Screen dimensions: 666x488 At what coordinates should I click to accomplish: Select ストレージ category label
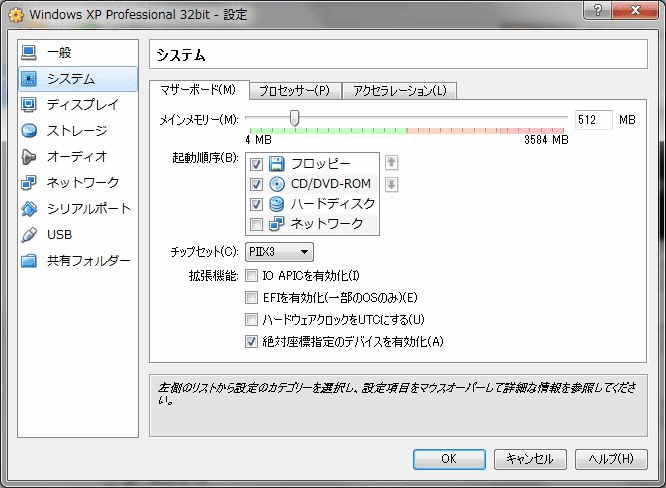(x=77, y=130)
